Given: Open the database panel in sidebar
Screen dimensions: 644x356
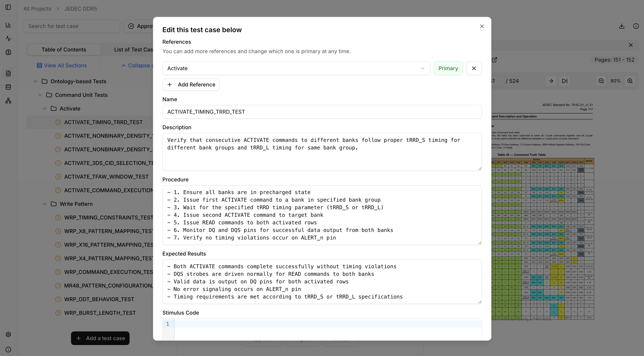Looking at the screenshot, I should (x=8, y=87).
